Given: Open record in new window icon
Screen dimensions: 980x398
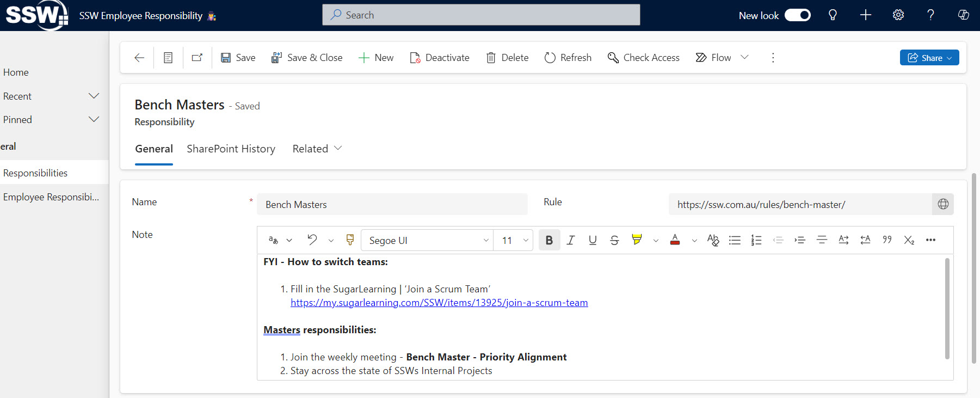Looking at the screenshot, I should 197,58.
